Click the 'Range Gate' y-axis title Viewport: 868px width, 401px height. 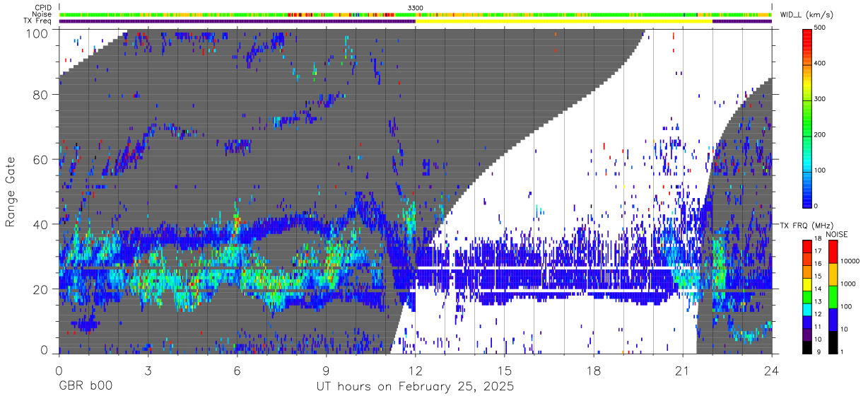11,192
